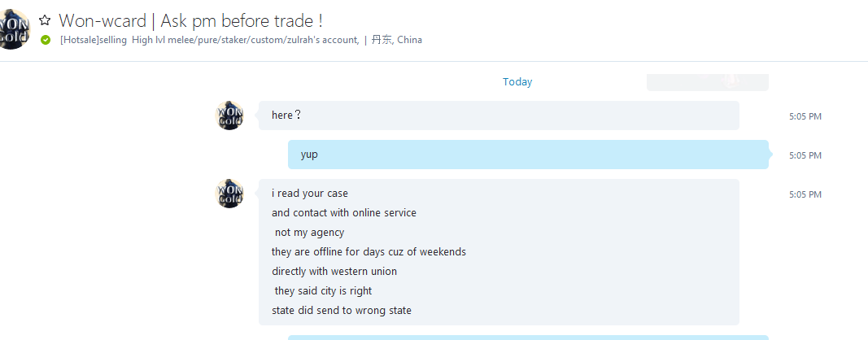Select the "here?" message bubble
868x340 pixels.
coord(499,116)
